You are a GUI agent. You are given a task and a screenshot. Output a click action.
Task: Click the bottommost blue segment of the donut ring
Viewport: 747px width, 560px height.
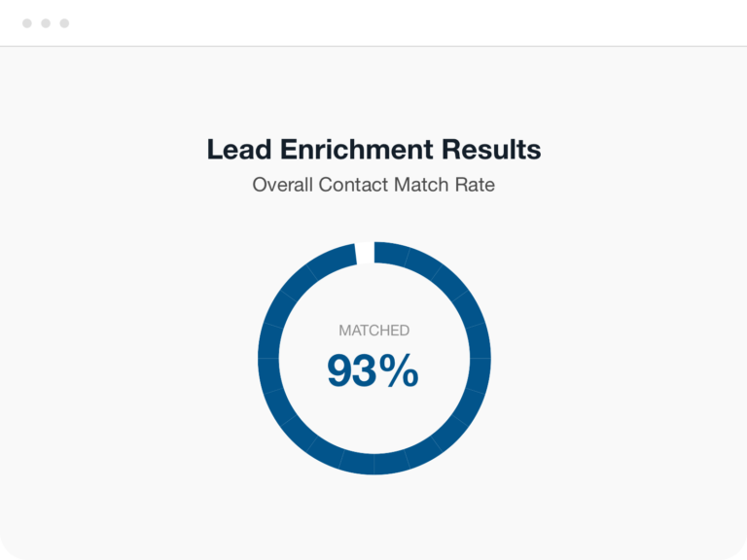[x=373, y=464]
